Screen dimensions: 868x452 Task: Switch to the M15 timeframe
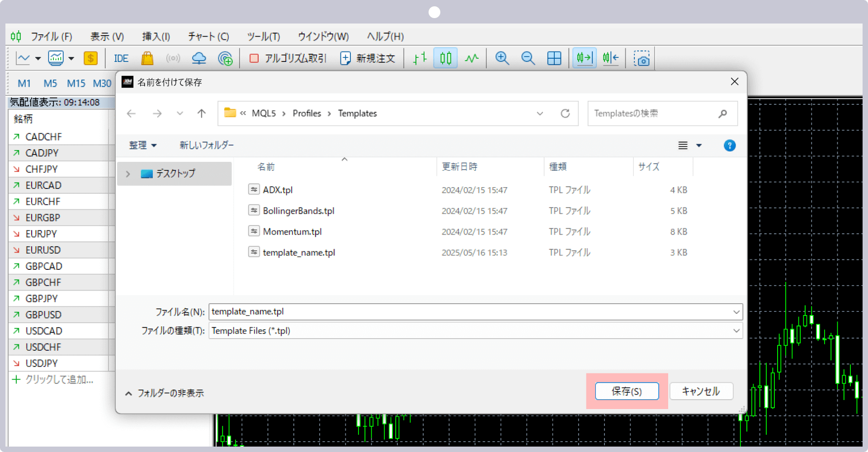(76, 84)
